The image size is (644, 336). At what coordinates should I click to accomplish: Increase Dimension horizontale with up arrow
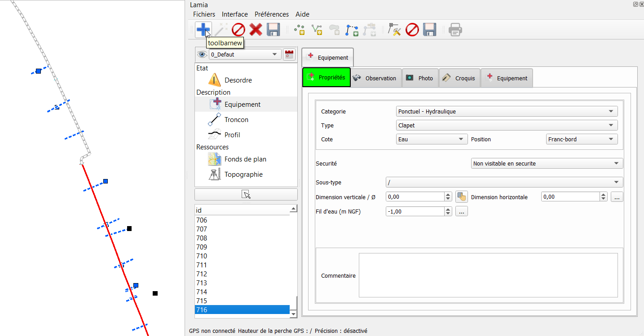pyautogui.click(x=604, y=194)
